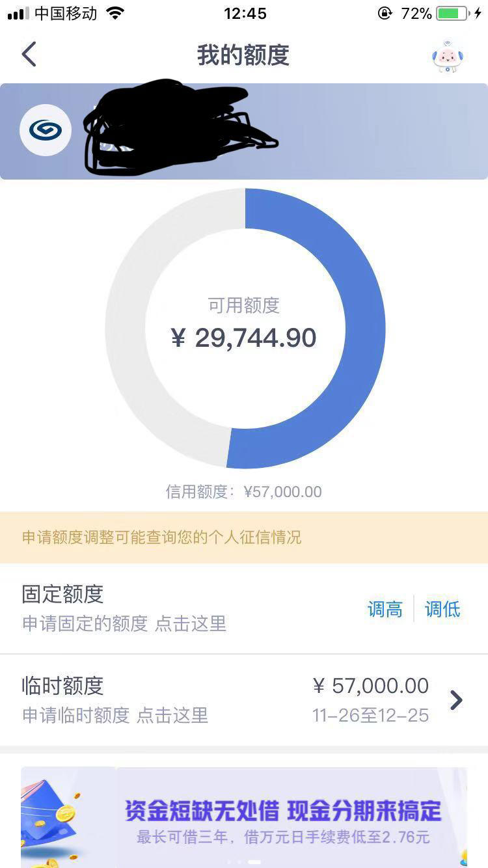Image resolution: width=488 pixels, height=868 pixels.
Task: Click the blue portion of the ring chart
Action: point(364,329)
